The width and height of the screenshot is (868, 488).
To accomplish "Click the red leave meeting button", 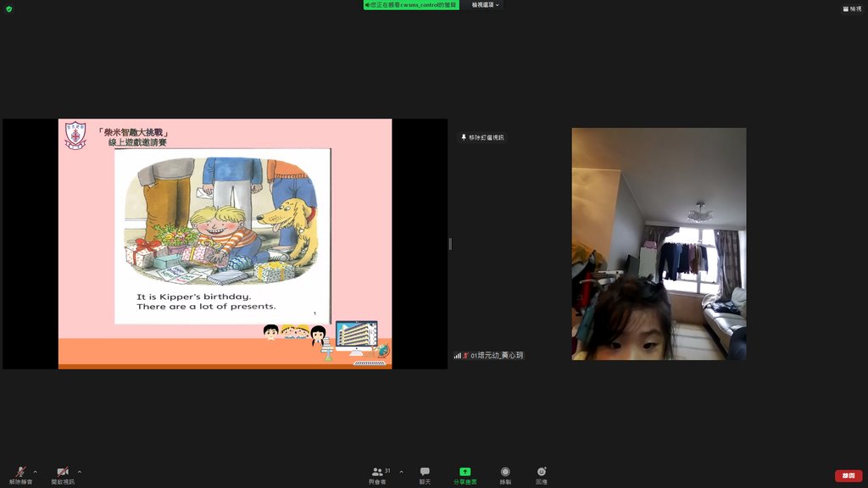I will point(848,475).
